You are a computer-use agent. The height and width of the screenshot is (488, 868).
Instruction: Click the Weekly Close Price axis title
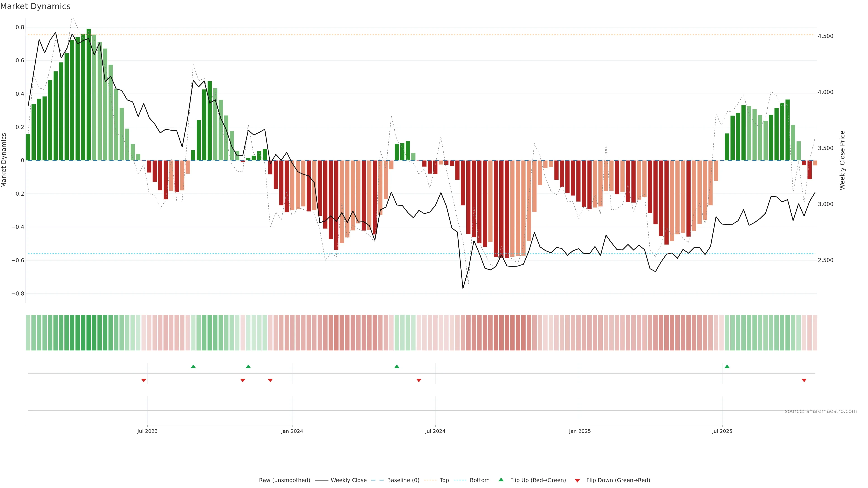(842, 160)
